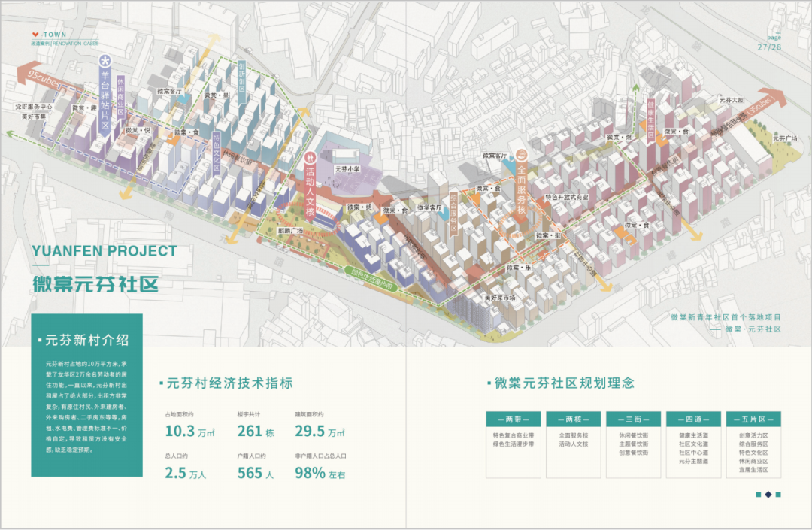Viewport: 812px width, 530px height.
Task: Select the 健康生活区 pink map banner
Action: 651,120
